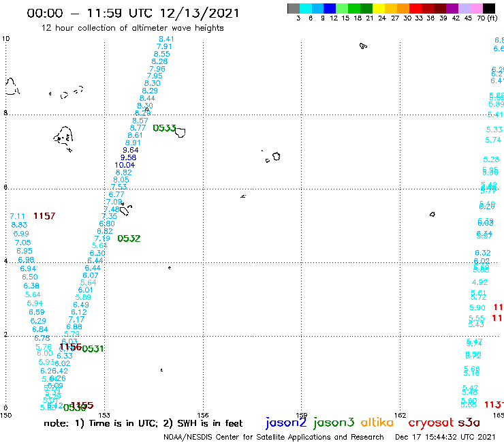Click the 9.58 wave height reading
Screen dimensions: 504x443
pyautogui.click(x=128, y=157)
